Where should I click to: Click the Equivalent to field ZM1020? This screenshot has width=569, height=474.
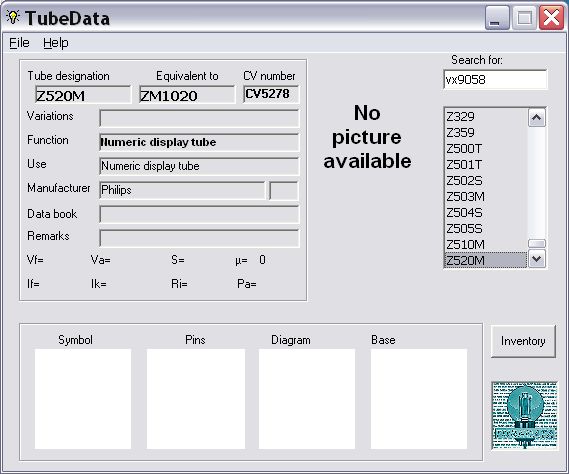point(187,95)
